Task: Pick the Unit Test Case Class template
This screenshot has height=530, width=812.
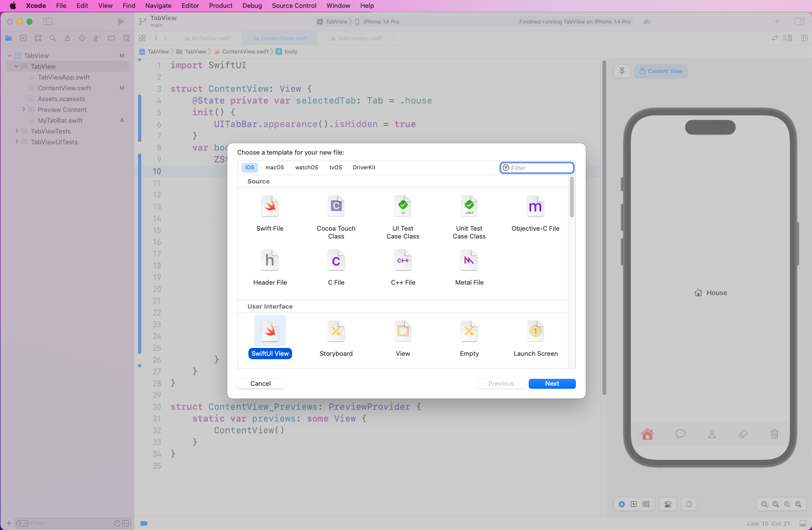Action: [469, 217]
